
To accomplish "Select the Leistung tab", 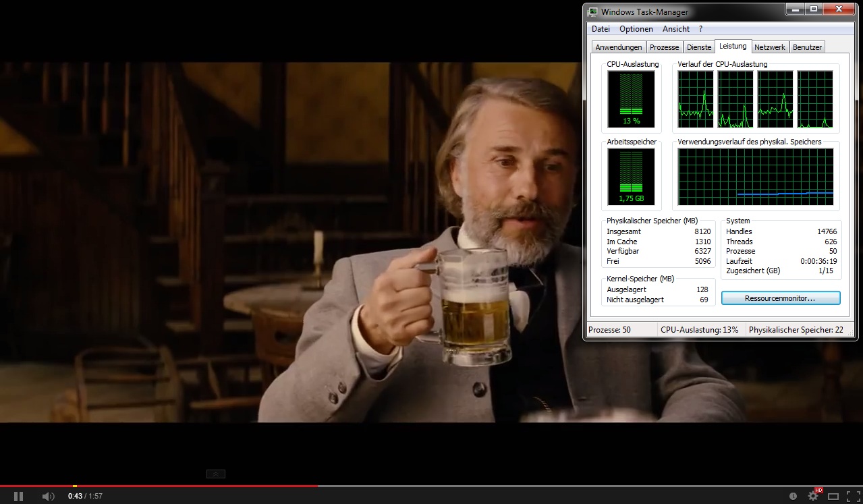I will 733,46.
